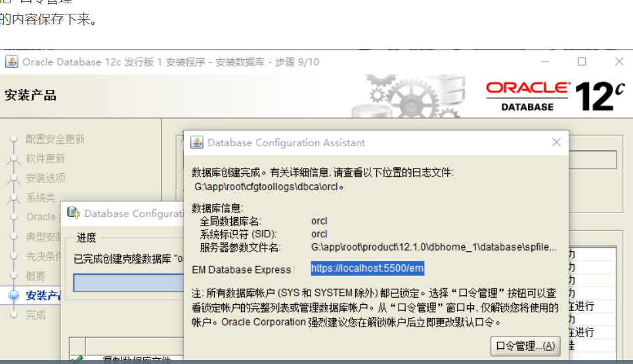Select the 完成 step in the sidebar

tap(36, 315)
